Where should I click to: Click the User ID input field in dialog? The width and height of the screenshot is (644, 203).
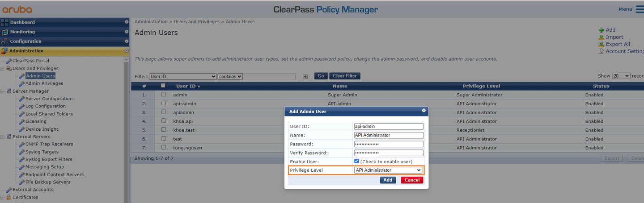(389, 127)
